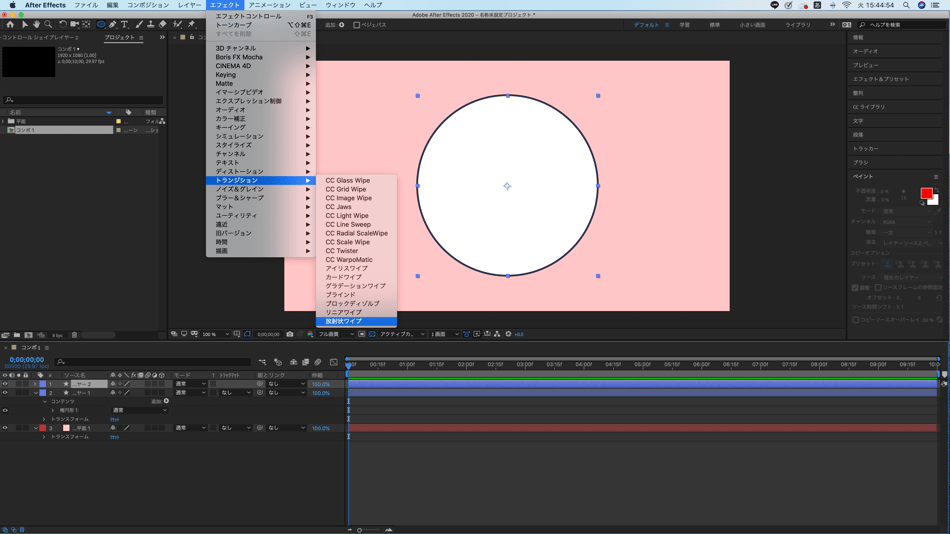Hide layer 3 using its eye icon
The height and width of the screenshot is (534, 950).
coord(5,428)
